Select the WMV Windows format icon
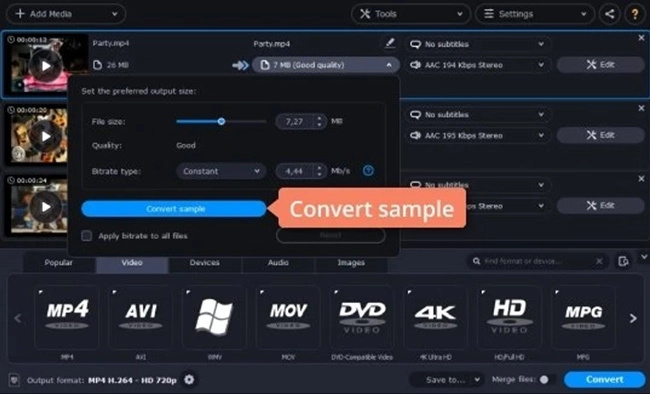 (x=214, y=317)
